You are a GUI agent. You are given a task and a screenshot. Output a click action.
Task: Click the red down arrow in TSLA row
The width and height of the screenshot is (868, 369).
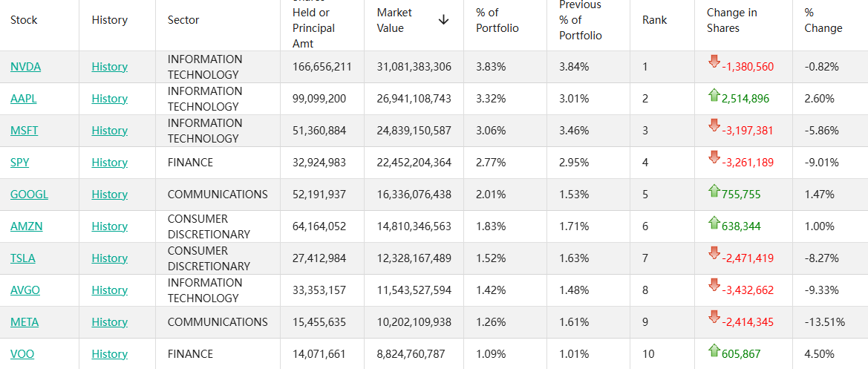pos(714,253)
